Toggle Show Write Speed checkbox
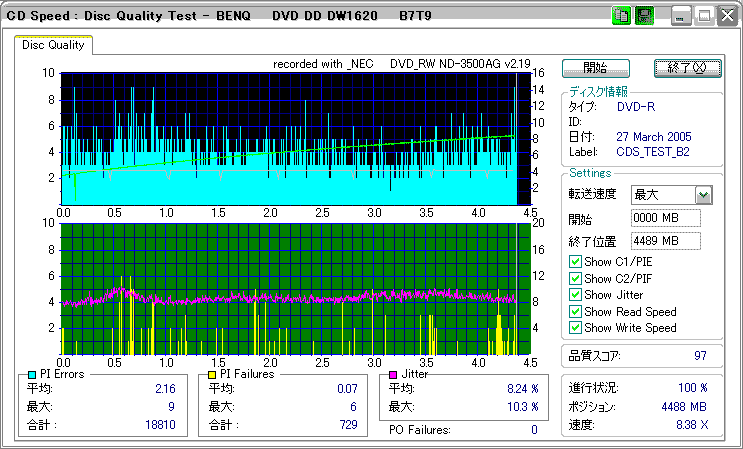 [575, 328]
